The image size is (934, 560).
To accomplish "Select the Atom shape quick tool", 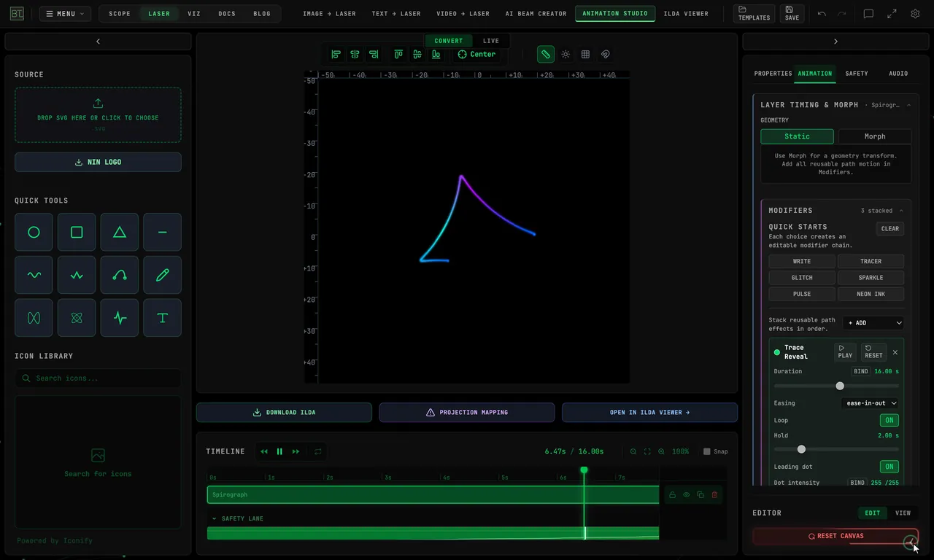I will (x=77, y=318).
